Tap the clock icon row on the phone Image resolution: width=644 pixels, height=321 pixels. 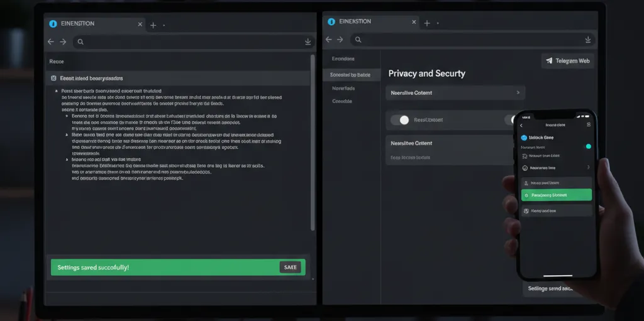[557, 168]
